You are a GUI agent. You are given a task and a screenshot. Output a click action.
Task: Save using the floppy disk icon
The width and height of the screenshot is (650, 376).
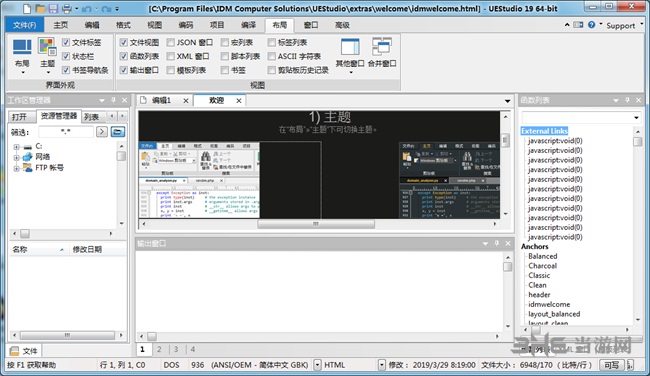(53, 8)
